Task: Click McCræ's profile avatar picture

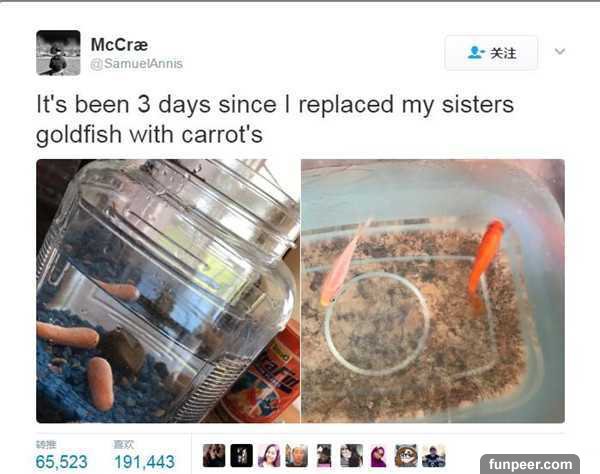Action: 58,53
